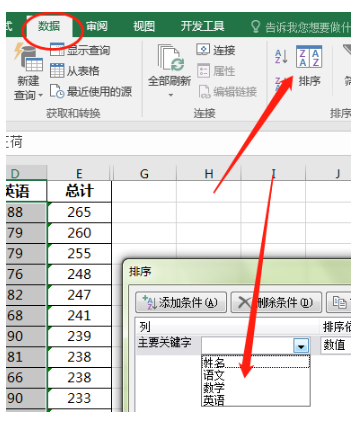Open the 数据 ribbon tab

[x=49, y=26]
